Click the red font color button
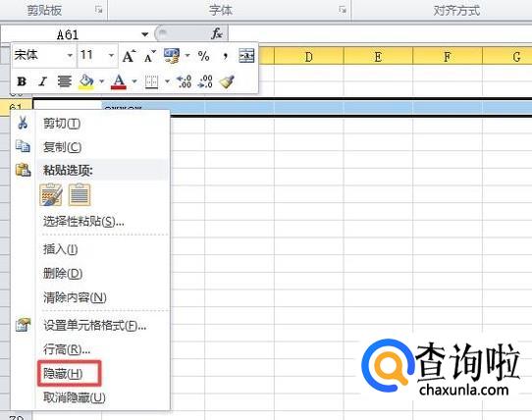532x420 pixels. pyautogui.click(x=119, y=81)
